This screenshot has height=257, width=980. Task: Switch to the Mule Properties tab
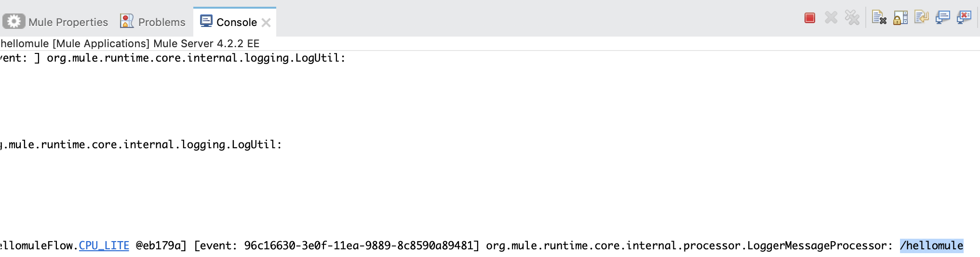[x=68, y=22]
